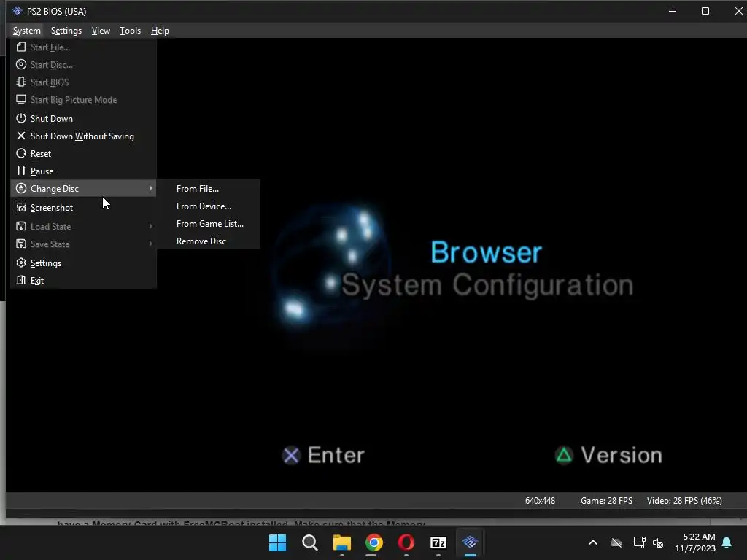Click the Start BIOS chip icon
Image resolution: width=747 pixels, height=560 pixels.
(21, 82)
